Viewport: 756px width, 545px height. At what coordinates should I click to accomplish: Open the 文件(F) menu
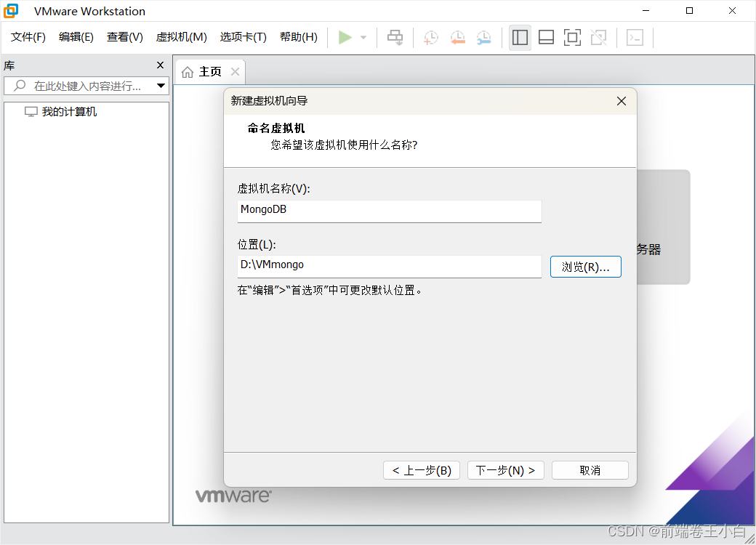tap(28, 37)
